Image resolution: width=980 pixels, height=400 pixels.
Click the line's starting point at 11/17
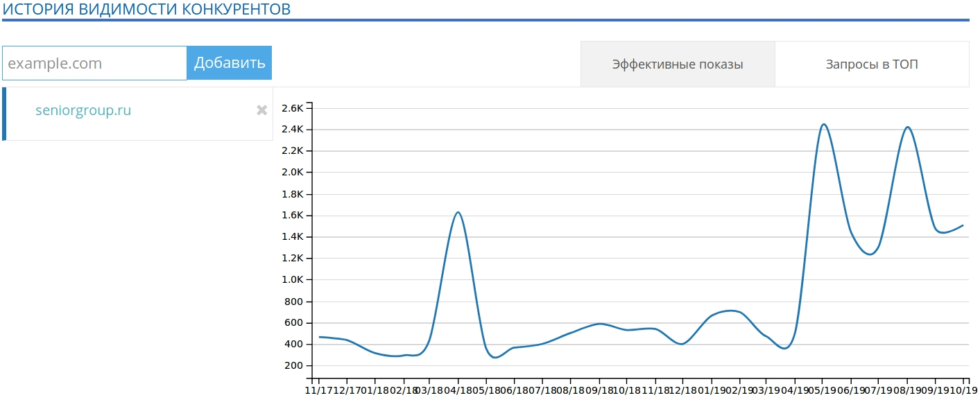pyautogui.click(x=320, y=337)
